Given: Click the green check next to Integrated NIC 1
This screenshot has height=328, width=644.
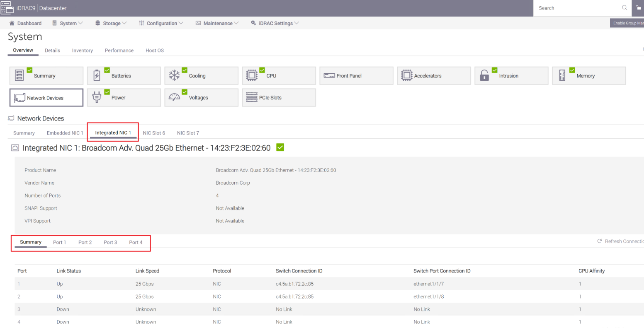Looking at the screenshot, I should 280,147.
